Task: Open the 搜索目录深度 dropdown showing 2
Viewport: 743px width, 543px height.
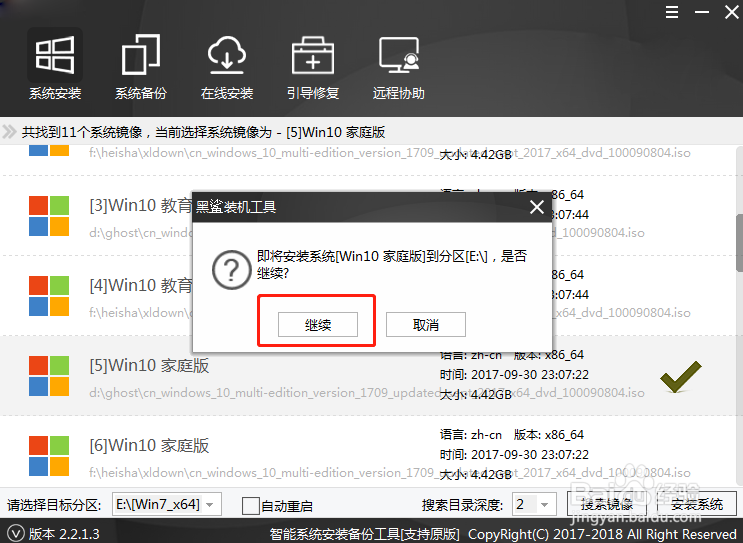Action: tap(535, 505)
